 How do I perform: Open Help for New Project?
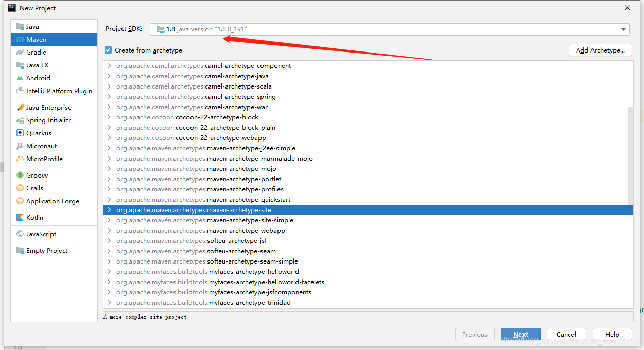pyautogui.click(x=613, y=335)
